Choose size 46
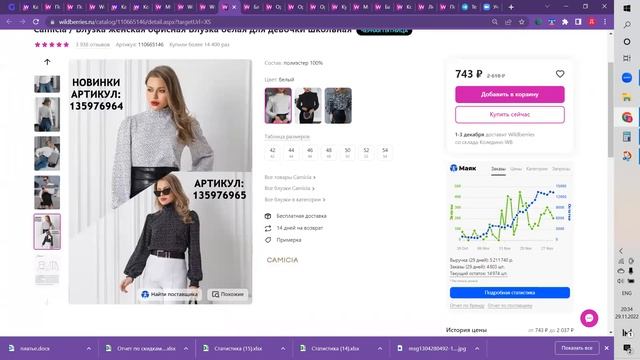The width and height of the screenshot is (640, 360). 310,152
